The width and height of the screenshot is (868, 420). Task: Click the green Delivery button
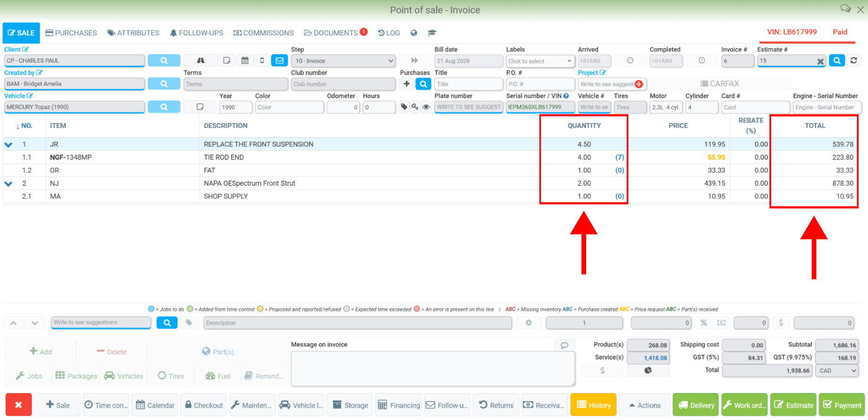click(x=696, y=405)
